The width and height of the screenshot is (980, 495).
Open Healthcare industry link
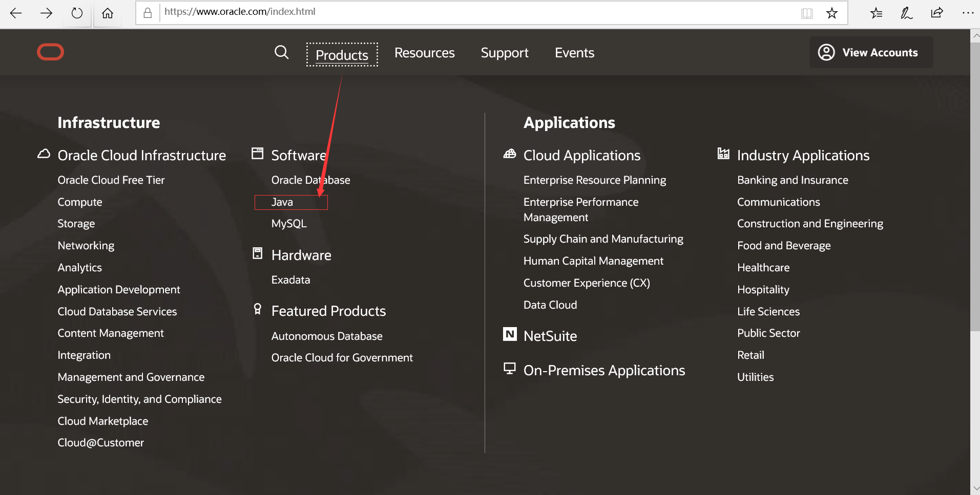click(763, 268)
